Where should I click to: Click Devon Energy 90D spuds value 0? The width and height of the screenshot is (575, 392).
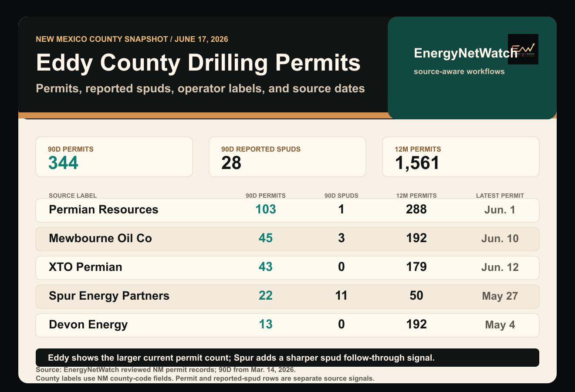(342, 324)
